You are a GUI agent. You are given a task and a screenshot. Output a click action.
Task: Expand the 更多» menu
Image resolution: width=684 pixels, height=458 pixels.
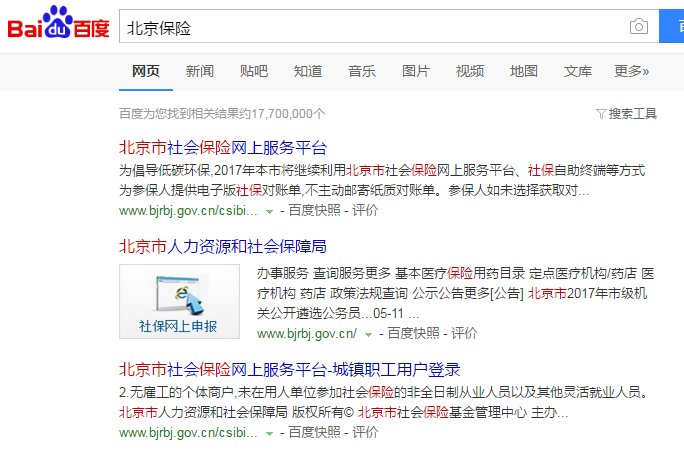pyautogui.click(x=632, y=71)
